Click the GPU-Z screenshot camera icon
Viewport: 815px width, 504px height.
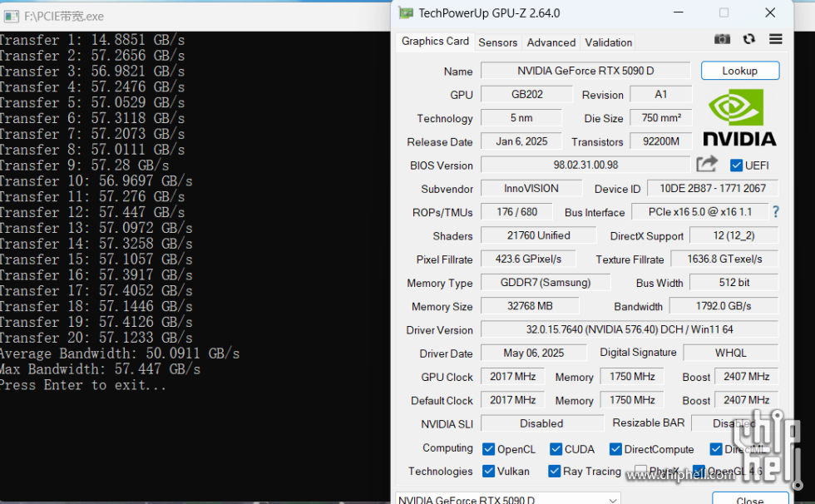click(722, 39)
